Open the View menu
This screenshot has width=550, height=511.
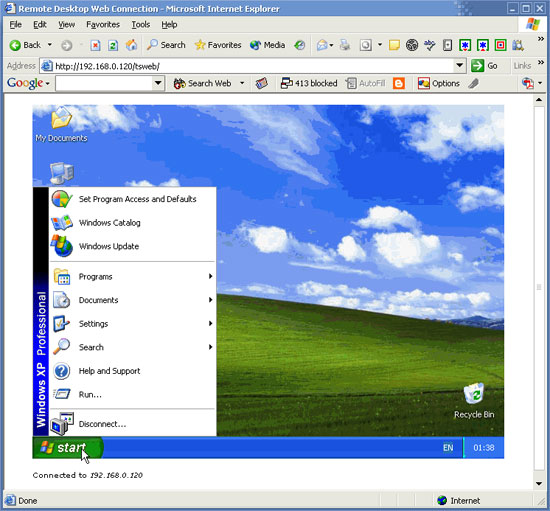tap(66, 25)
